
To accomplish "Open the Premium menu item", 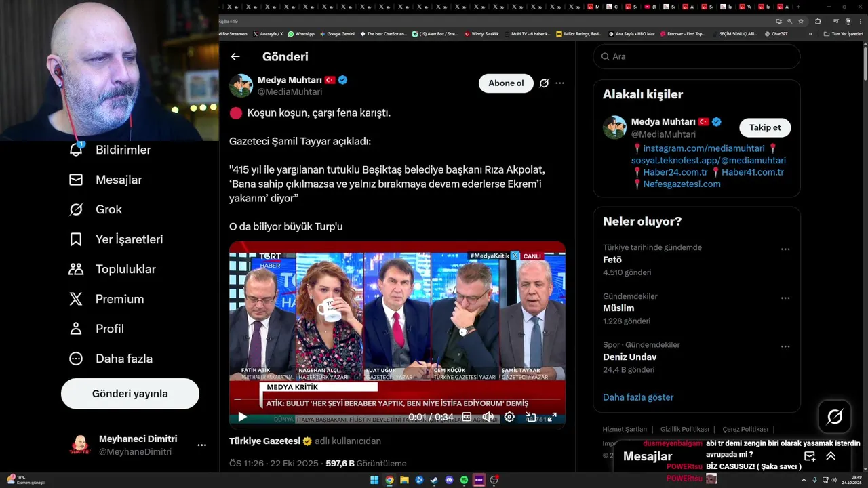I will [x=119, y=299].
